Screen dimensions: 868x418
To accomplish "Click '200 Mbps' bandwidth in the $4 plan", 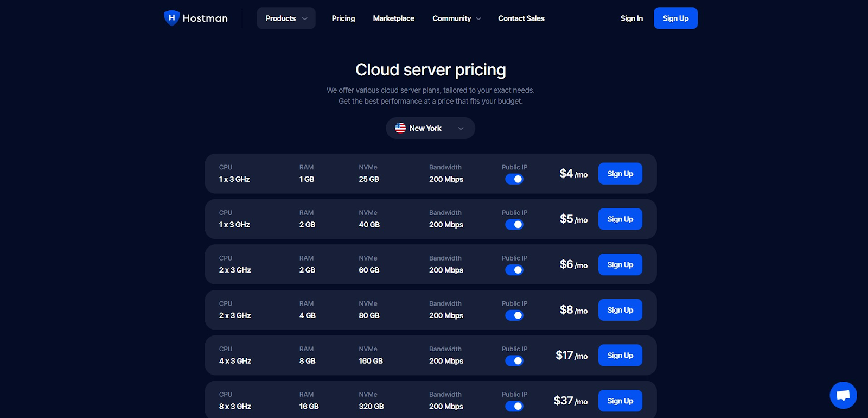I will [446, 179].
